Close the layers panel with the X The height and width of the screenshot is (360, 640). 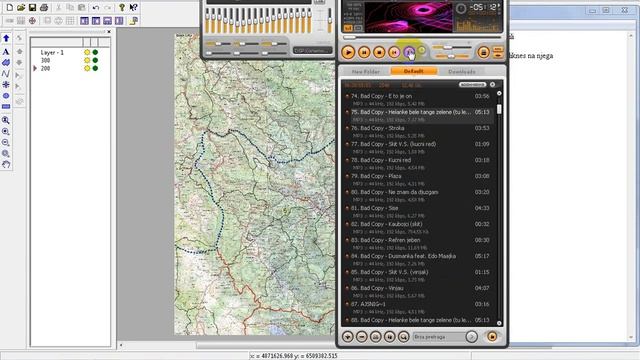tap(109, 32)
